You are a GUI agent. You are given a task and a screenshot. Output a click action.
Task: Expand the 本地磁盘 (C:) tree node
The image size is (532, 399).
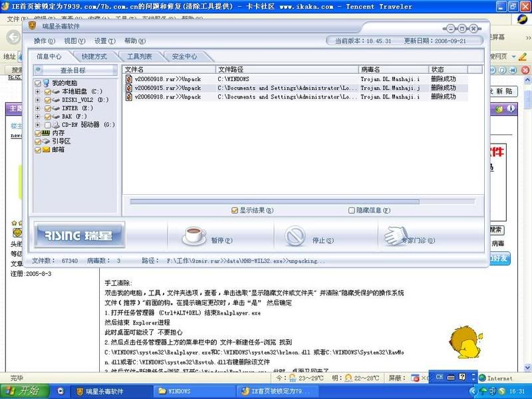tap(38, 92)
